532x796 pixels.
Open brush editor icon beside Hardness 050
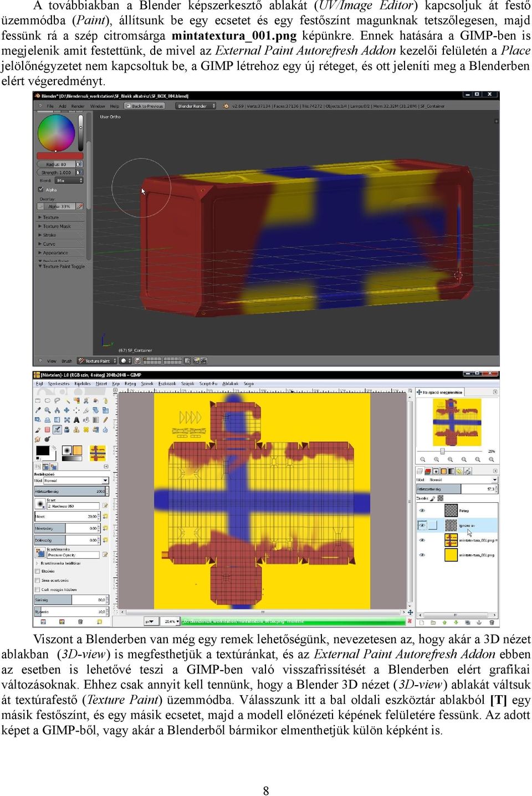point(105,506)
